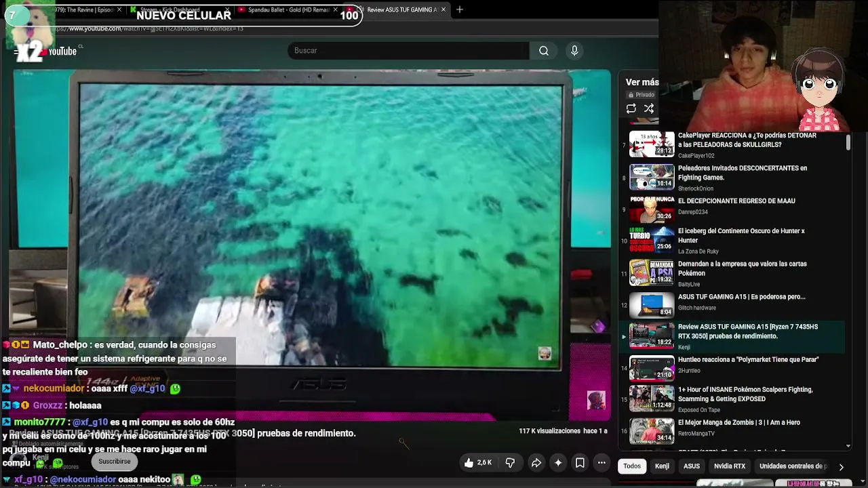Open the Huntleo reacciona a Polymarket video title

pos(749,360)
